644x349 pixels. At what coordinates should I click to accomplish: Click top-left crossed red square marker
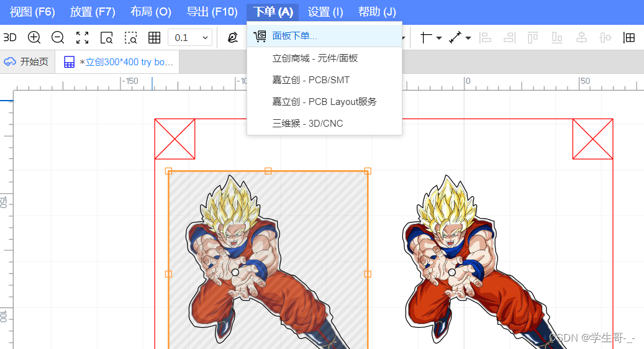(175, 139)
